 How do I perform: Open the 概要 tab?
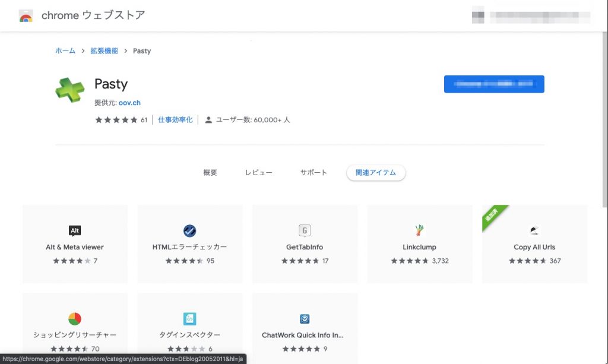[210, 173]
